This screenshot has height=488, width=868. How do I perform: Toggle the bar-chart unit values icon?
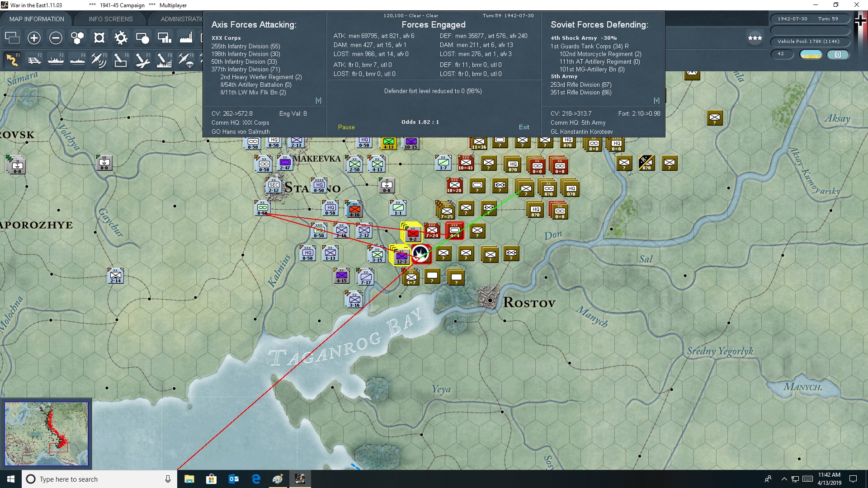pos(164,38)
